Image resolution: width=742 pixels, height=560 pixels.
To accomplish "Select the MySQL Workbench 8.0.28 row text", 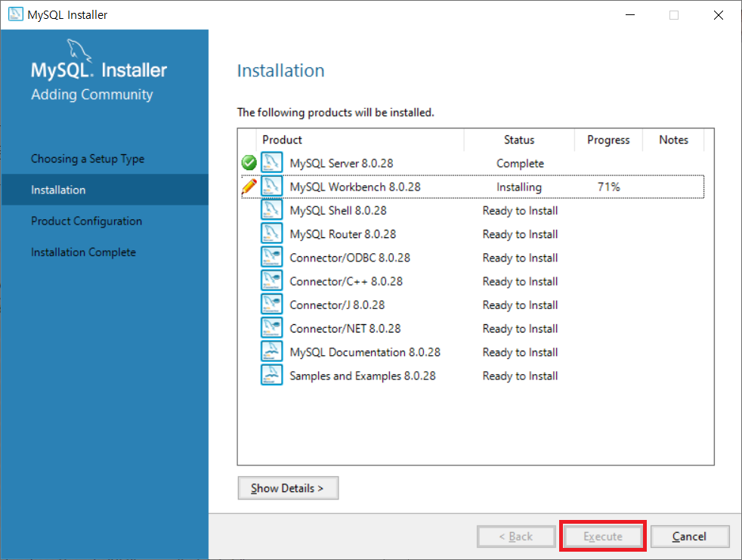I will click(355, 187).
